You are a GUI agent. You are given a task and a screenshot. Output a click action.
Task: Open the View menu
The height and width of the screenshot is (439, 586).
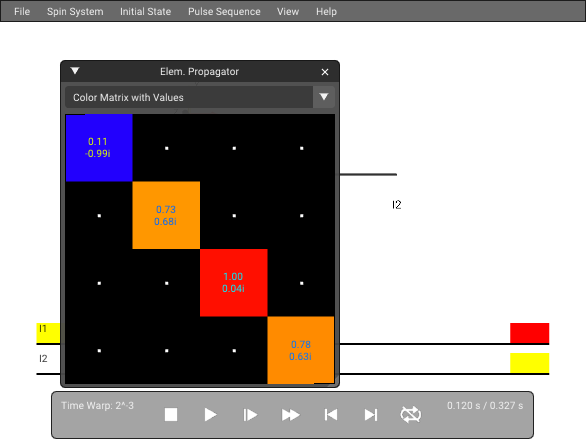click(288, 12)
